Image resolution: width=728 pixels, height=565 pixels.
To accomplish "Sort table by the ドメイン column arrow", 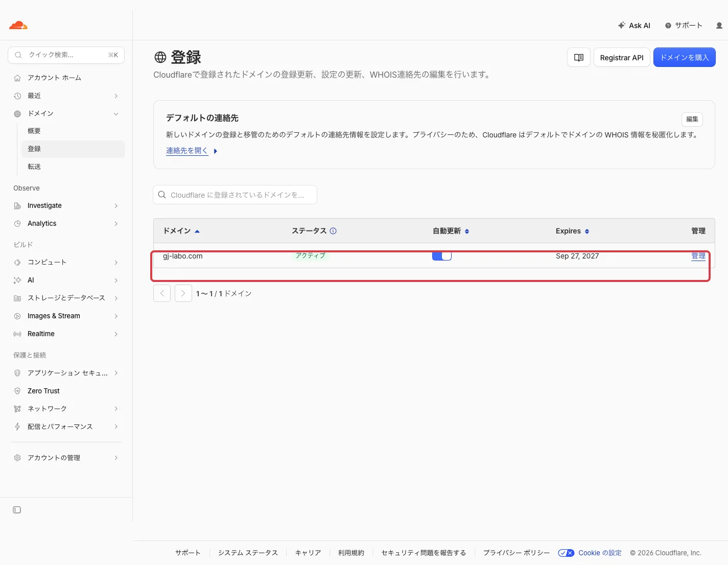I will coord(197,231).
